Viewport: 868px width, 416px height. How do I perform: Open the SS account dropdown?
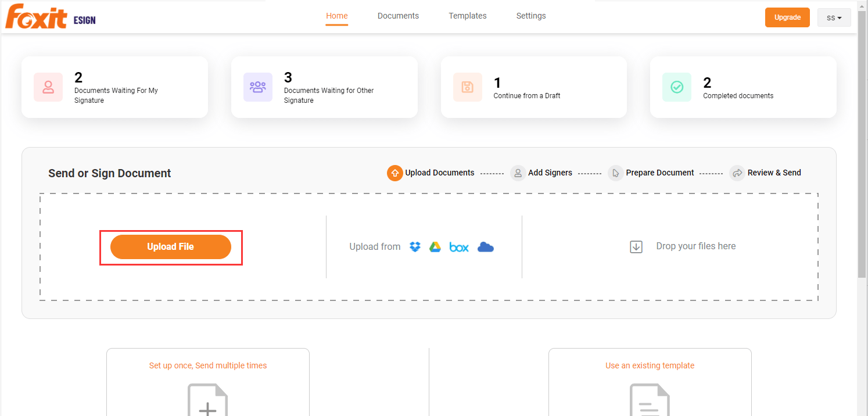tap(834, 17)
